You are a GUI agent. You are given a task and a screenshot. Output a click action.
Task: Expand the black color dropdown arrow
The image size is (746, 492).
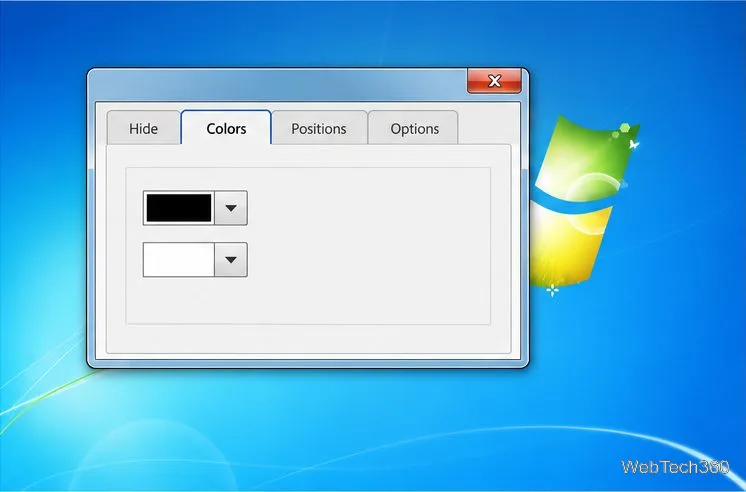pos(231,208)
